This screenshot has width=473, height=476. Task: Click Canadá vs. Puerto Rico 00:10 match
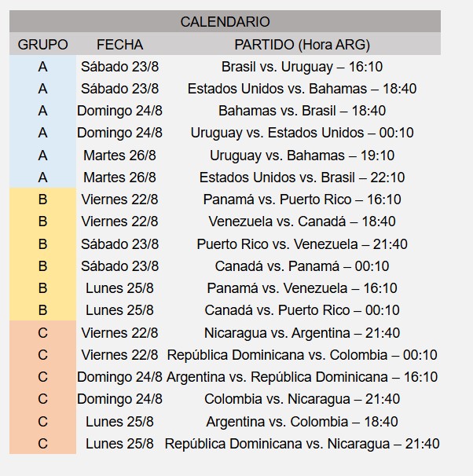coord(302,310)
